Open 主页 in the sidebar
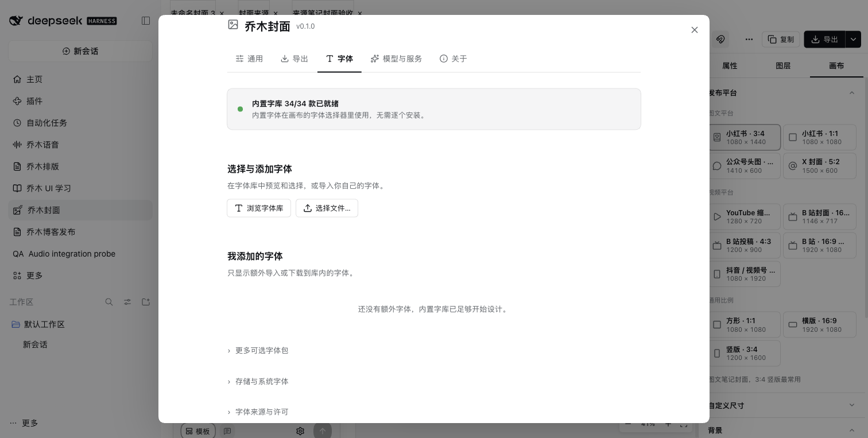The height and width of the screenshot is (438, 868). (80, 79)
